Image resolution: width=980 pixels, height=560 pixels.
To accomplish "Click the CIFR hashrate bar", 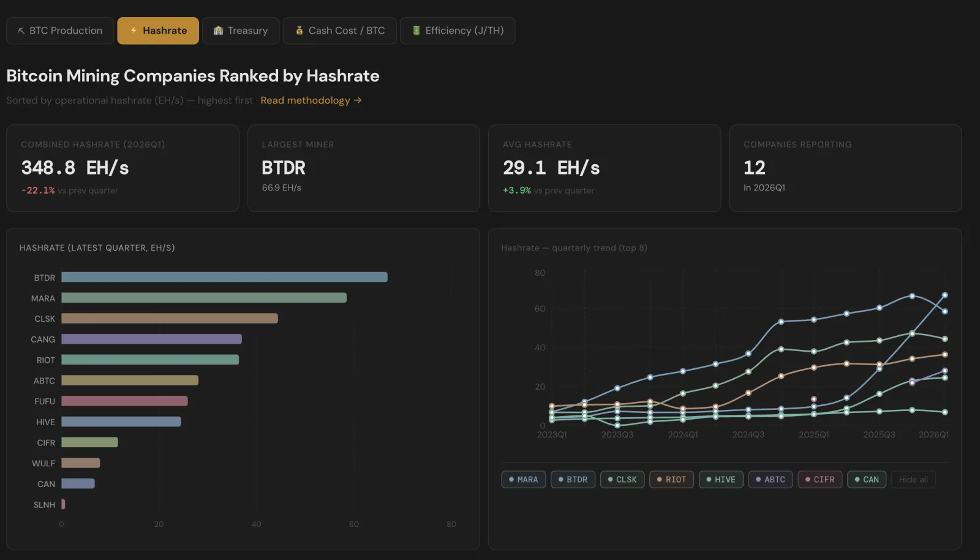I will 89,442.
